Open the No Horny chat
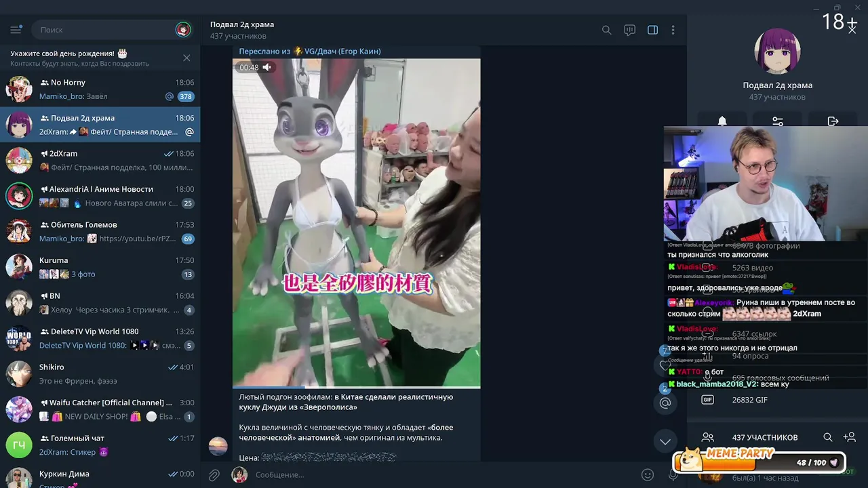Viewport: 868px width, 488px height. click(100, 89)
